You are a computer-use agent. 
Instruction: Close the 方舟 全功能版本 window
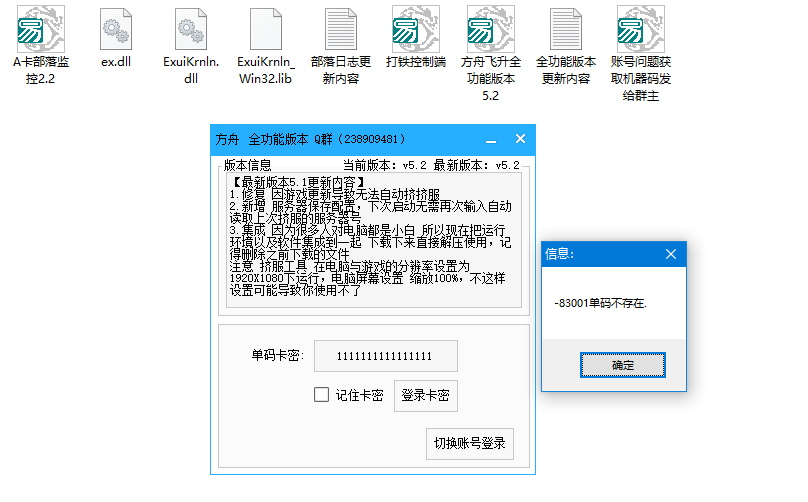(x=520, y=139)
